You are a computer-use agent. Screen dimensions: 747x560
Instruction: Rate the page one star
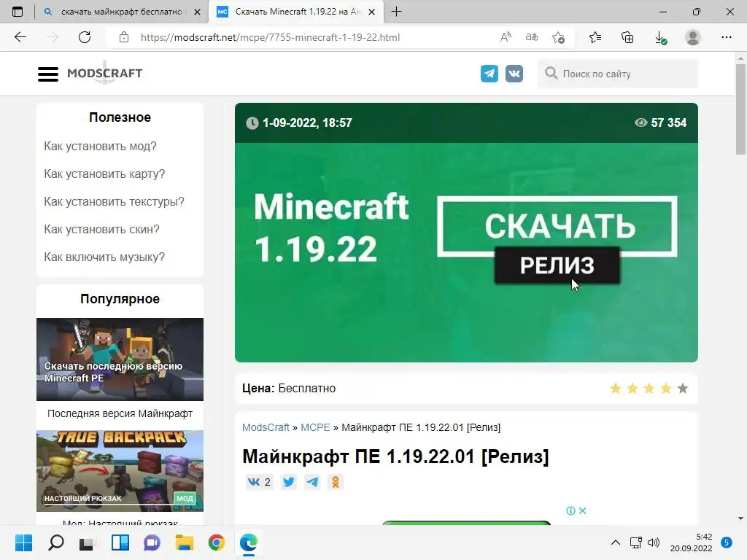(616, 389)
